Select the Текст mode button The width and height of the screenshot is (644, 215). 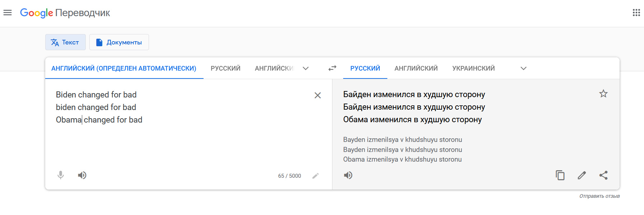[x=65, y=42]
